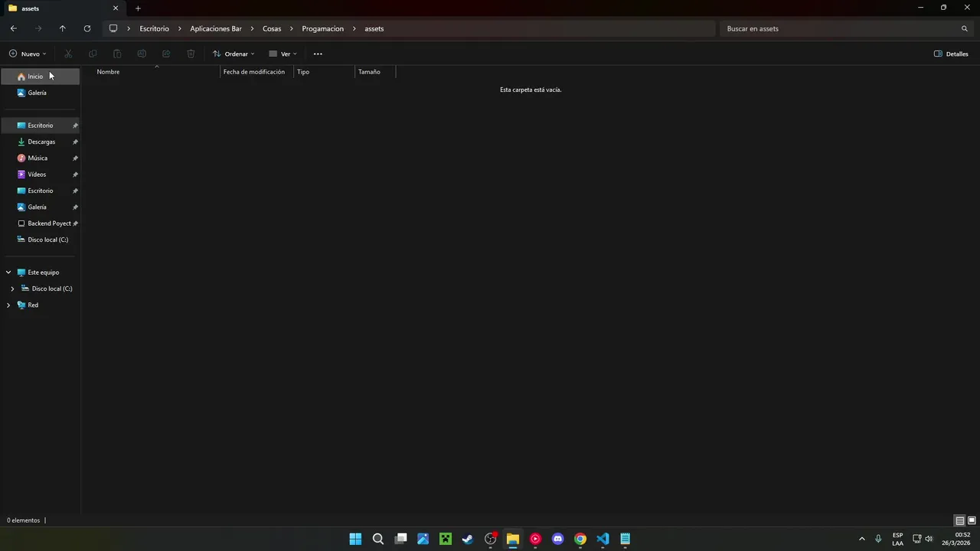Click the Rename icon in toolbar
Viewport: 980px width, 551px height.
[x=142, y=54]
